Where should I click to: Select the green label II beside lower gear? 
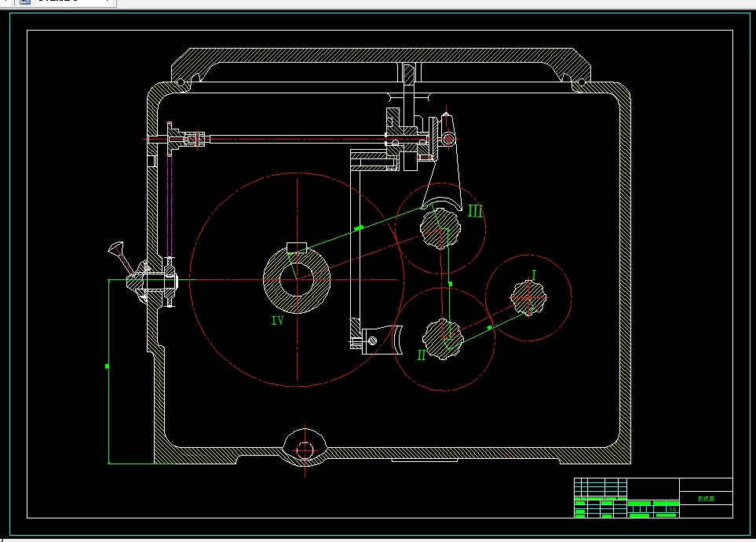tap(422, 355)
